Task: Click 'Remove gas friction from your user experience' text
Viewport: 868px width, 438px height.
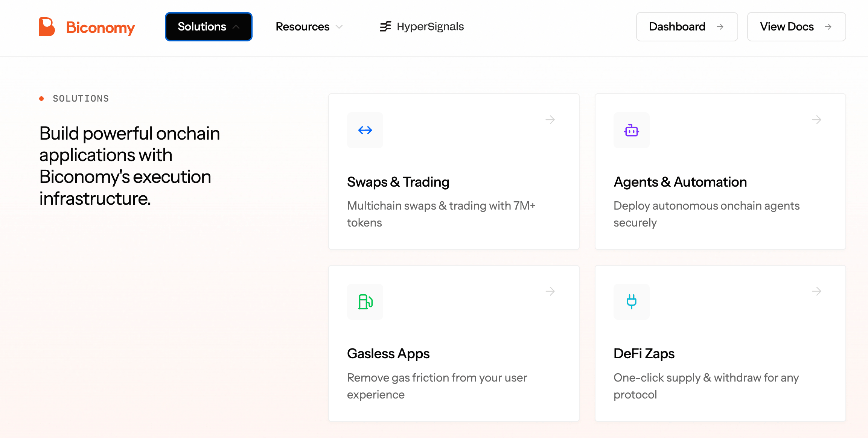Action: coord(437,386)
